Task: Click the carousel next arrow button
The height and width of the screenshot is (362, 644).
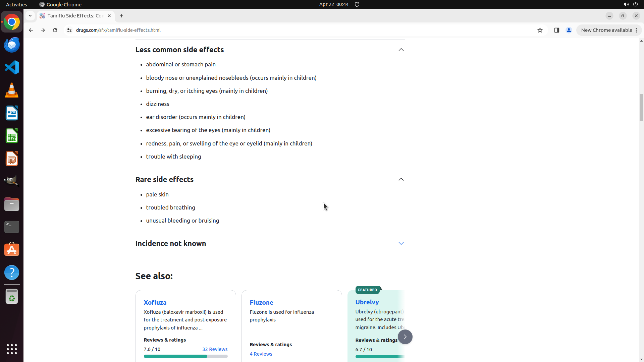Action: pyautogui.click(x=405, y=337)
